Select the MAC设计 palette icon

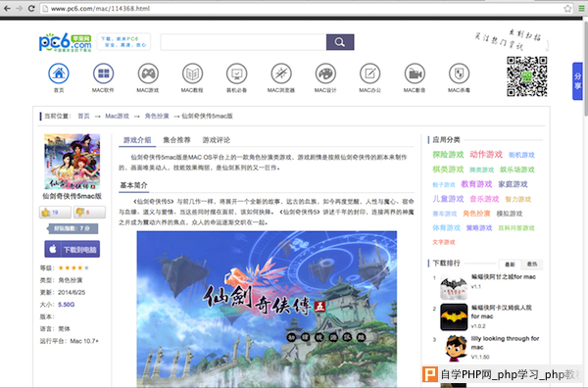pos(325,73)
